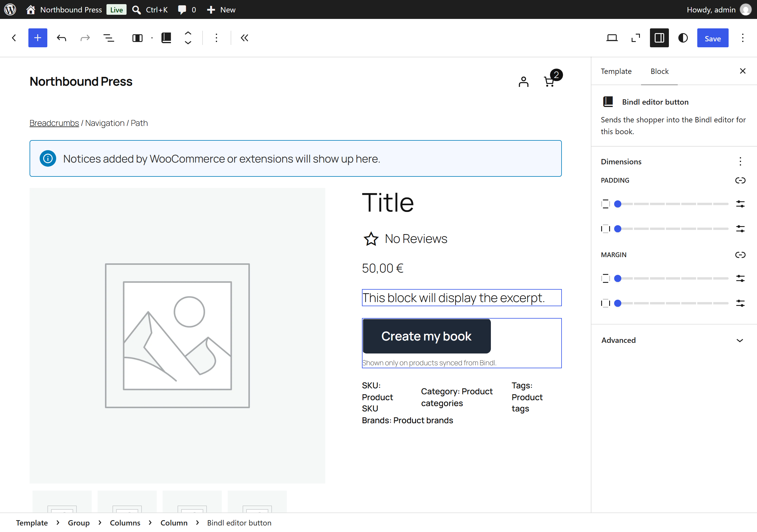Image resolution: width=757 pixels, height=532 pixels.
Task: Open the editor Options three-dot menu
Action: [x=743, y=38]
